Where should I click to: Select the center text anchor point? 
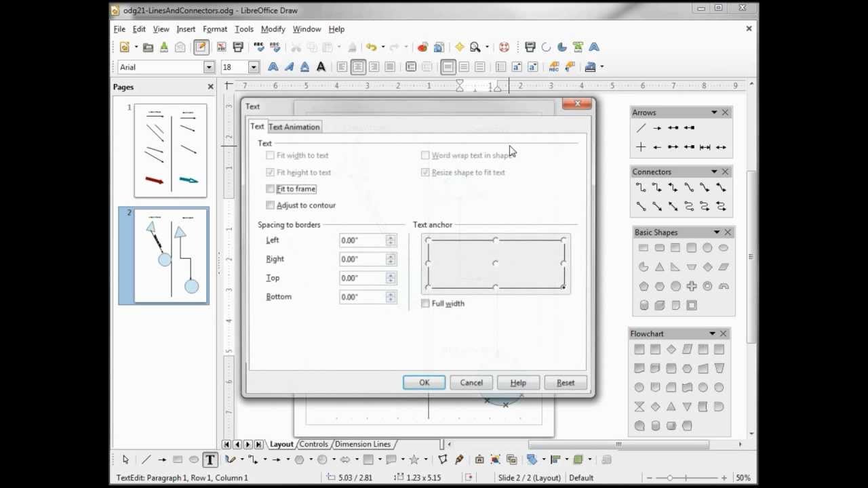coord(496,264)
